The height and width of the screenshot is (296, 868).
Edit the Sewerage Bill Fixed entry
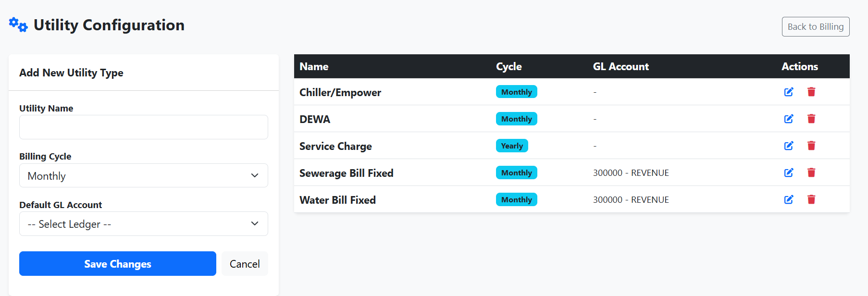tap(789, 173)
